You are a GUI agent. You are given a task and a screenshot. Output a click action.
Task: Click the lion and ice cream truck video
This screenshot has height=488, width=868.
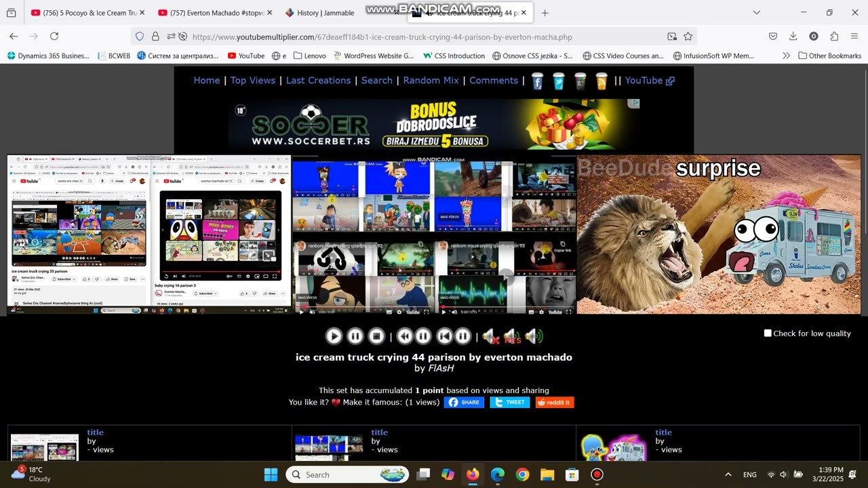tap(719, 235)
